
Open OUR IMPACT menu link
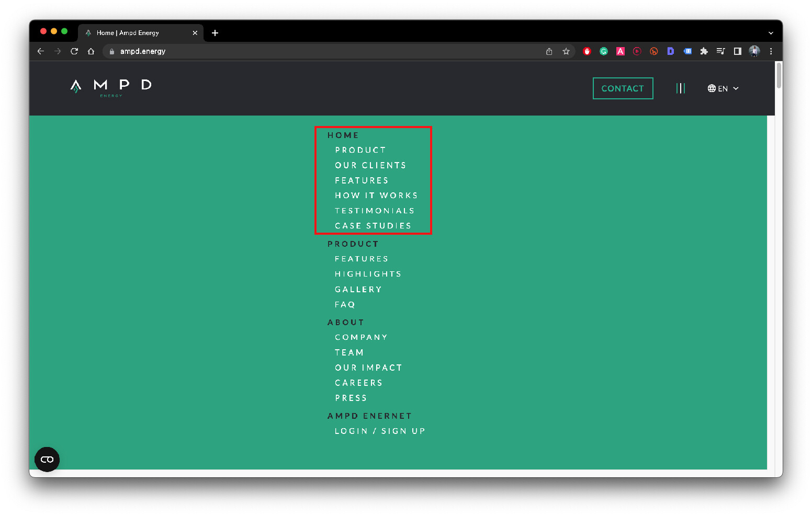tap(369, 368)
